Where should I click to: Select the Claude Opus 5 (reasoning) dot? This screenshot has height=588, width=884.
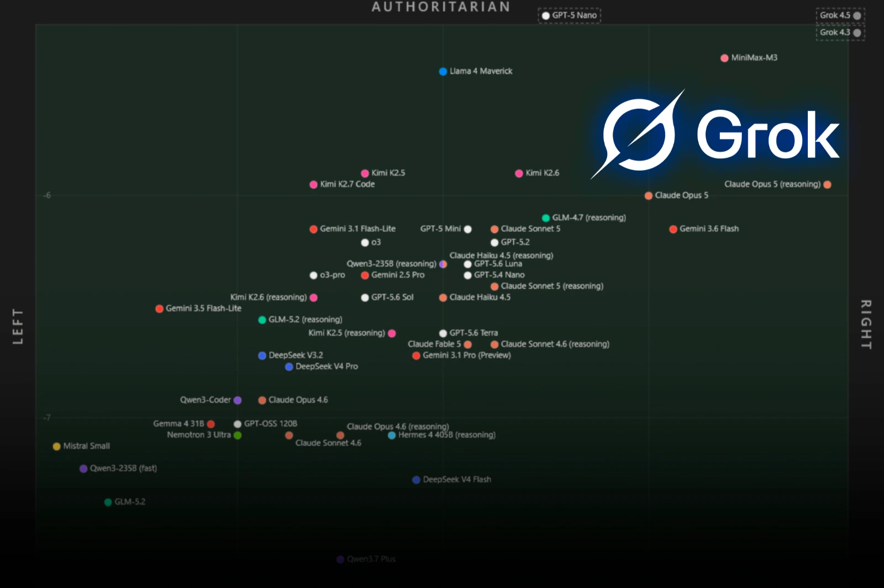tap(827, 184)
